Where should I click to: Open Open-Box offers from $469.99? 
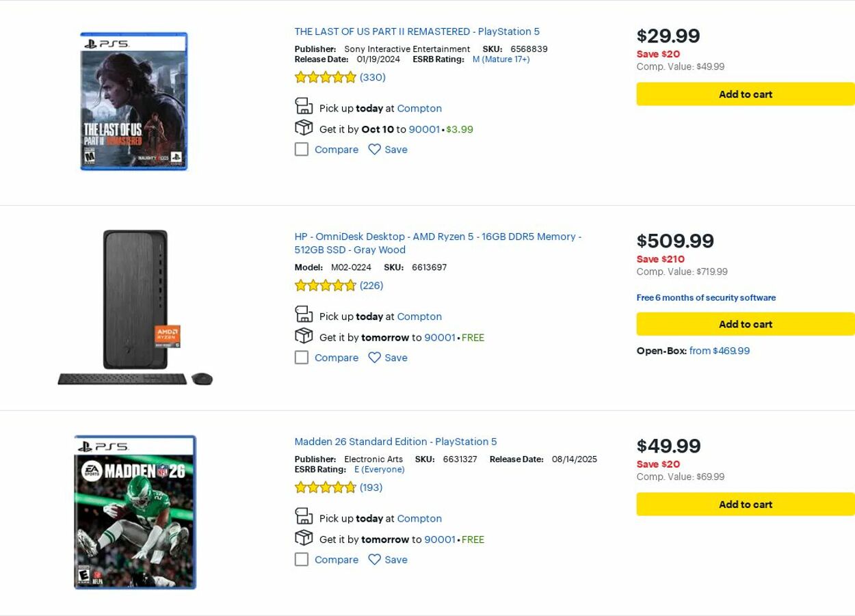[x=719, y=351]
